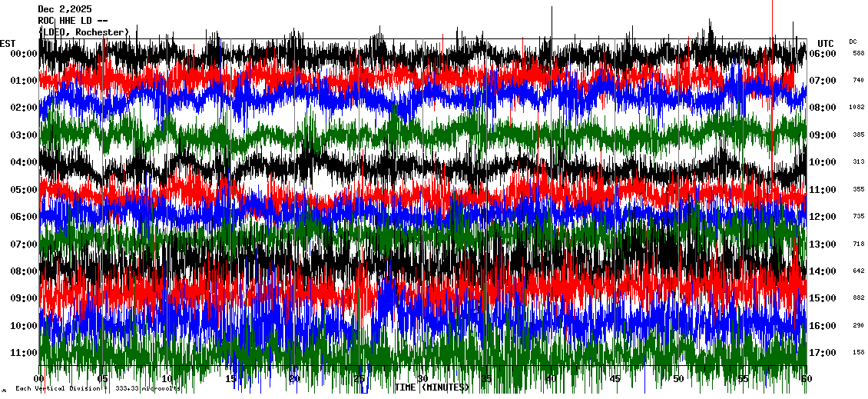Select the 11:00 EST row label
The width and height of the screenshot is (868, 399).
pos(24,353)
